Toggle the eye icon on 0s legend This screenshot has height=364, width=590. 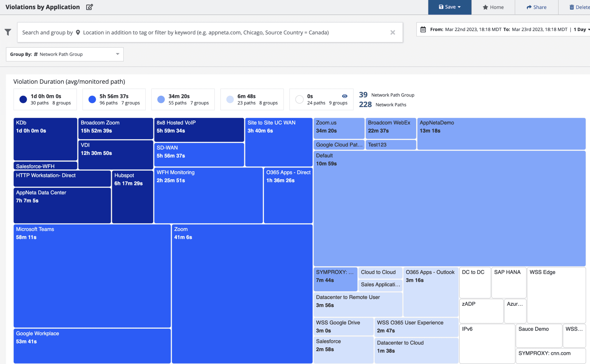[345, 96]
